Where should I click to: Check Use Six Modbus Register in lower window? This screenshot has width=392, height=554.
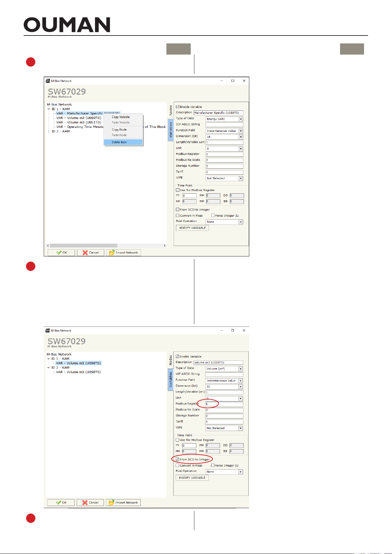click(x=177, y=440)
